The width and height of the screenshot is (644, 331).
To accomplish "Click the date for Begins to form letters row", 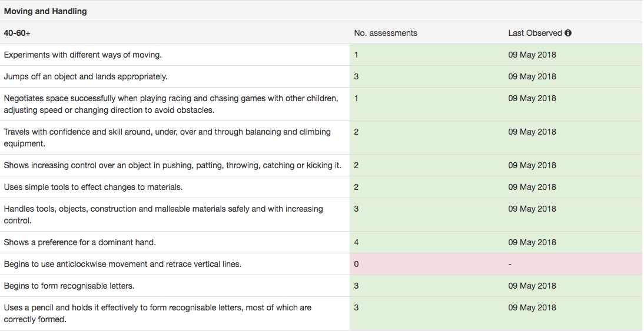I will [x=532, y=286].
